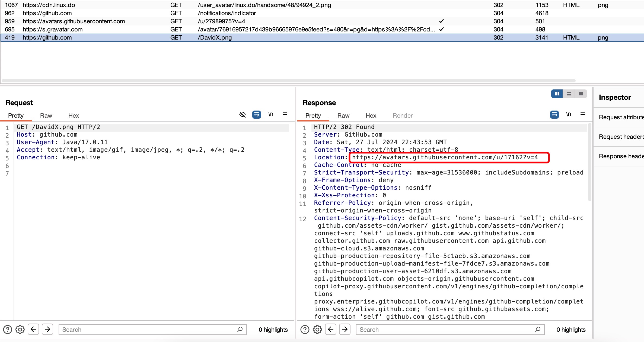Go to previous match arrow in Request search

click(33, 330)
